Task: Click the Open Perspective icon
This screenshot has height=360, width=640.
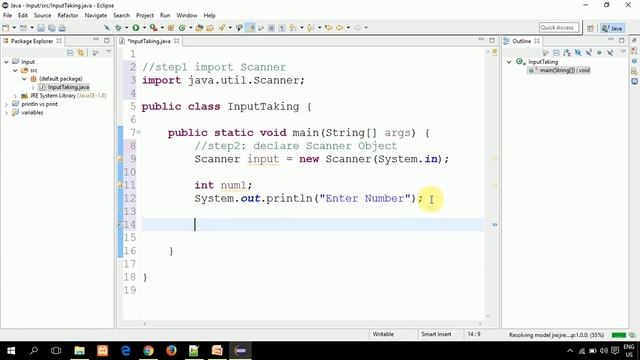Action: pyautogui.click(x=590, y=28)
